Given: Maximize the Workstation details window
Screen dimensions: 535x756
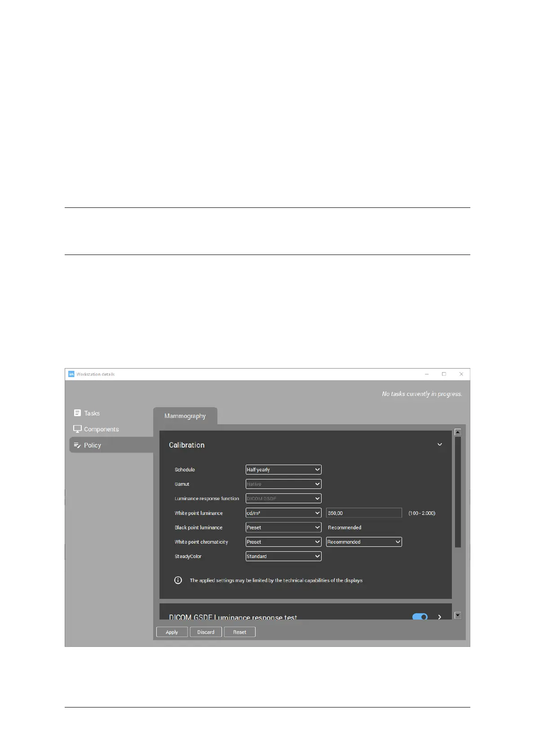Looking at the screenshot, I should (444, 374).
